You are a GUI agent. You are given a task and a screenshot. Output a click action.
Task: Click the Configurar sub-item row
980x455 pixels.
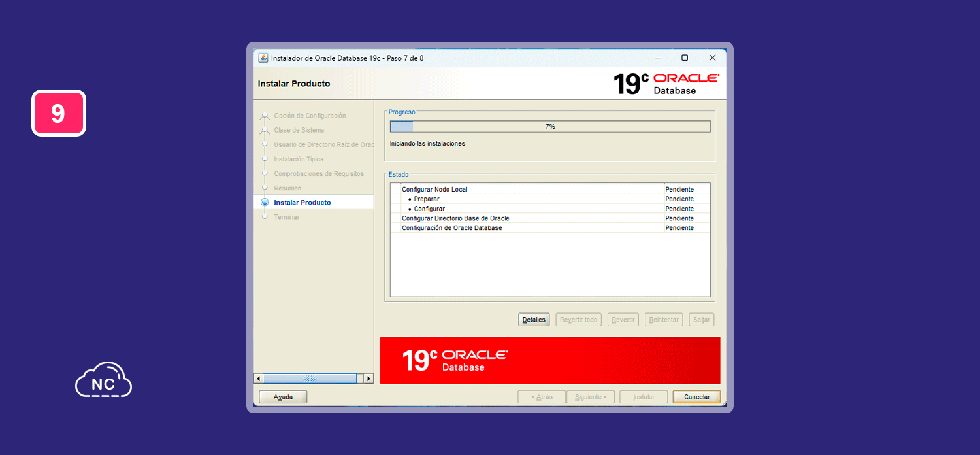click(550, 209)
